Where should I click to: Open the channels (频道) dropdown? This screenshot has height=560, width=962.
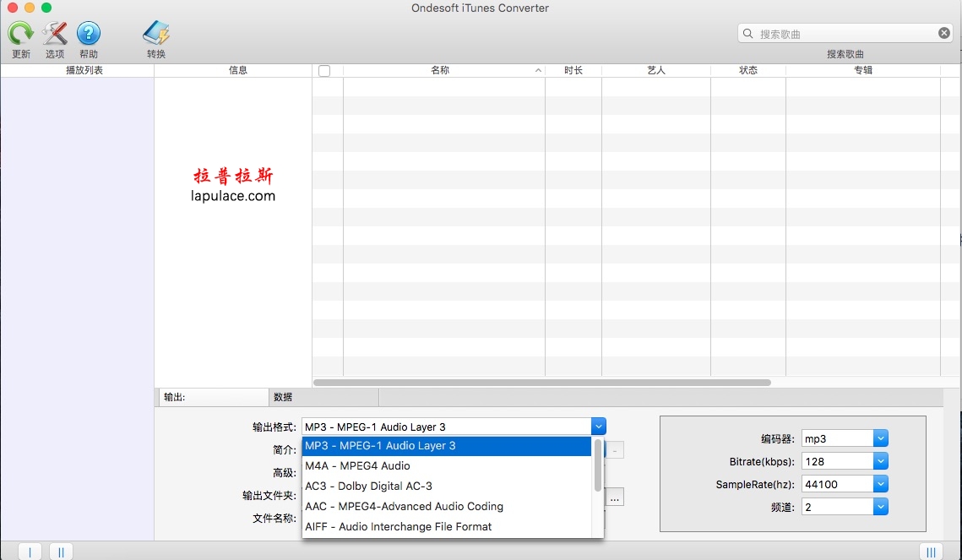click(x=880, y=507)
